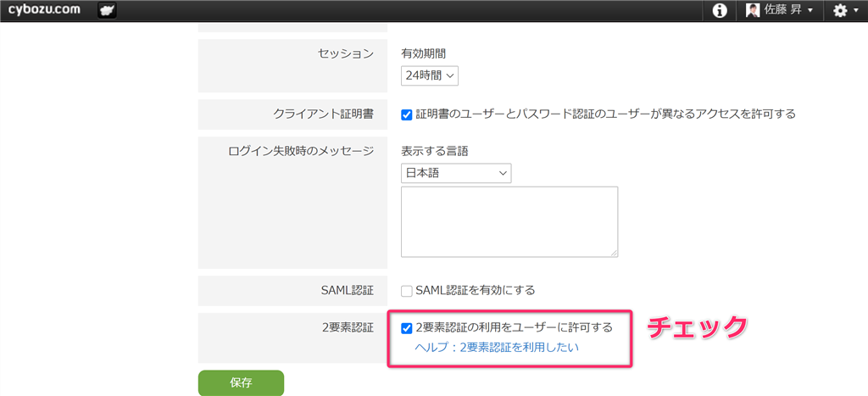Click the クライアント証明書 row label

(324, 114)
